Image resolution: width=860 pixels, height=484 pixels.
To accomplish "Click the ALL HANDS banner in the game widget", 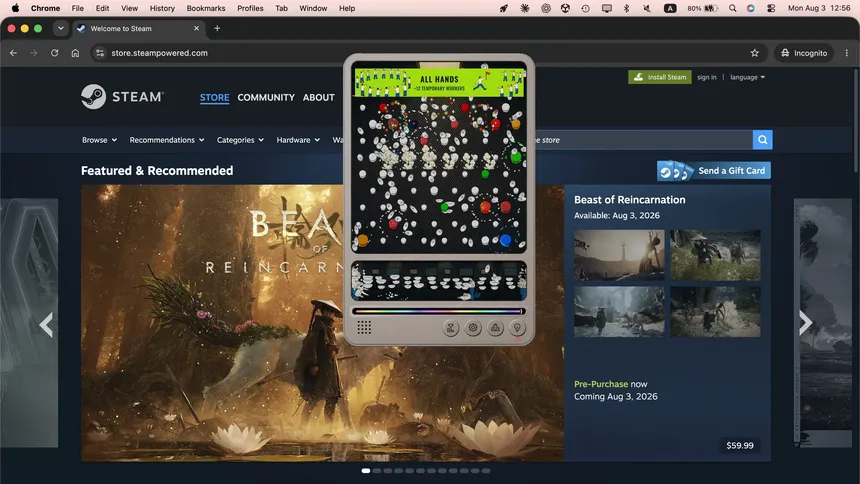I will [439, 82].
